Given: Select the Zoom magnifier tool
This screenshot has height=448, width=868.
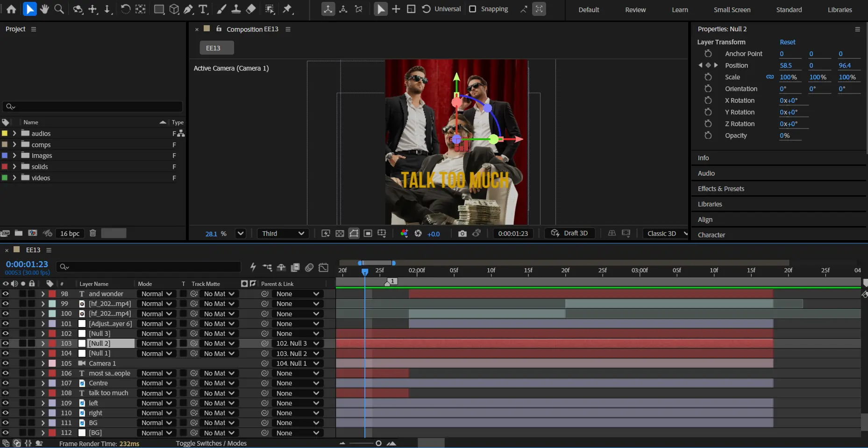Looking at the screenshot, I should click(x=59, y=9).
